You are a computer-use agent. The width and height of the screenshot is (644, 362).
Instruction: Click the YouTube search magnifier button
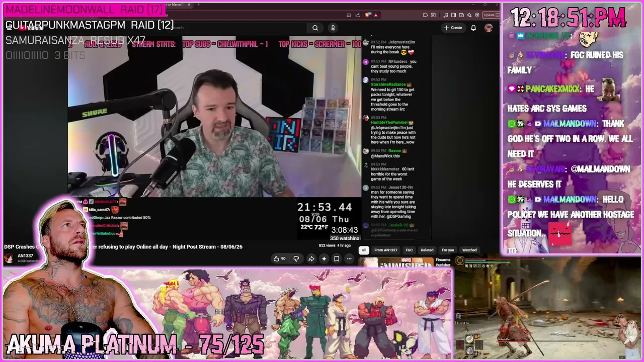point(315,28)
